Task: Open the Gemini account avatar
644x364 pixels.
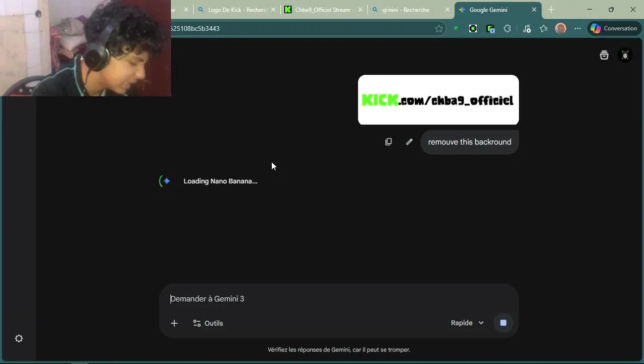Action: [x=625, y=55]
